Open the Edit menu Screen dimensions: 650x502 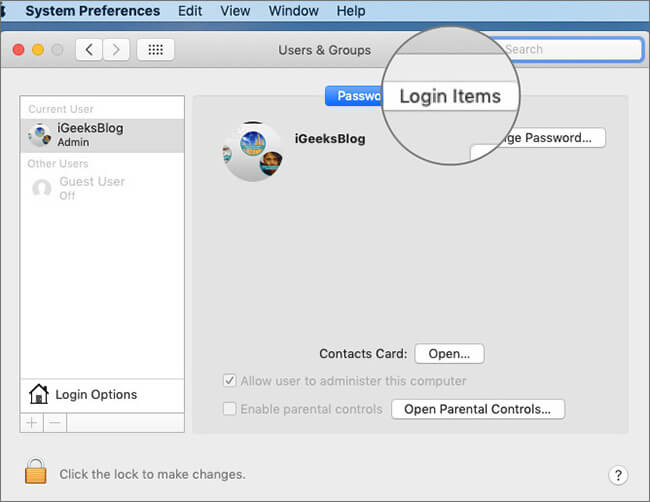pyautogui.click(x=189, y=11)
